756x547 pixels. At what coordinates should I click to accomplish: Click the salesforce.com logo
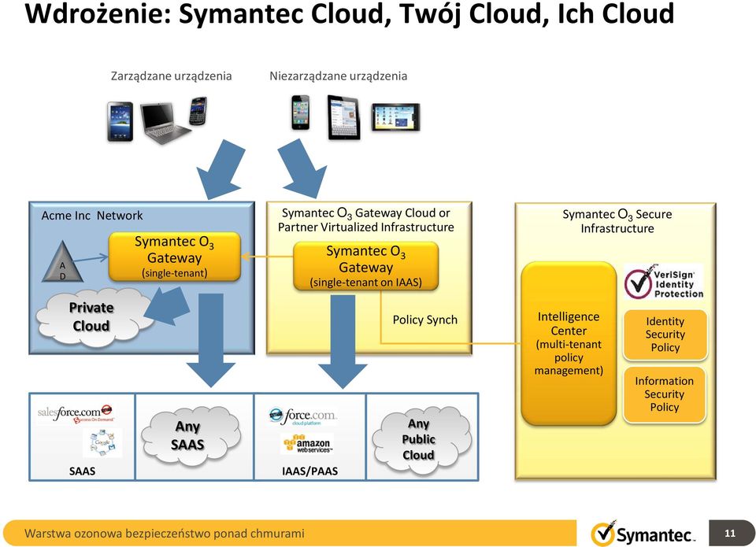[76, 413]
